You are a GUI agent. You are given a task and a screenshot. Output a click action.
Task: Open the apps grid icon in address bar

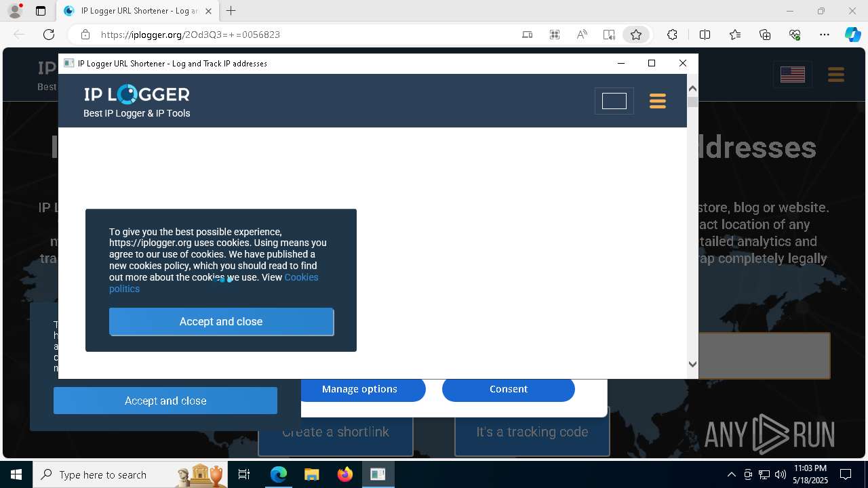click(555, 35)
